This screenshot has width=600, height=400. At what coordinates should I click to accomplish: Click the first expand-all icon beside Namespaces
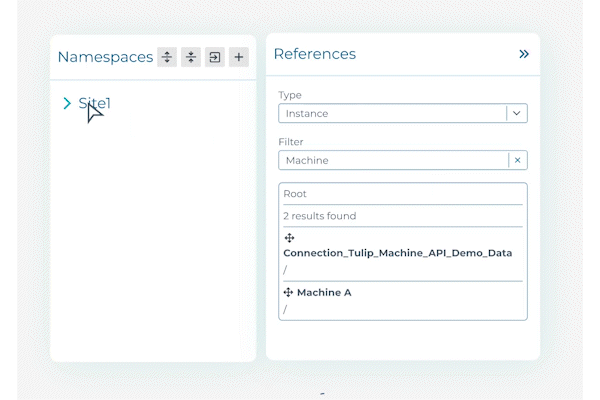pos(167,57)
